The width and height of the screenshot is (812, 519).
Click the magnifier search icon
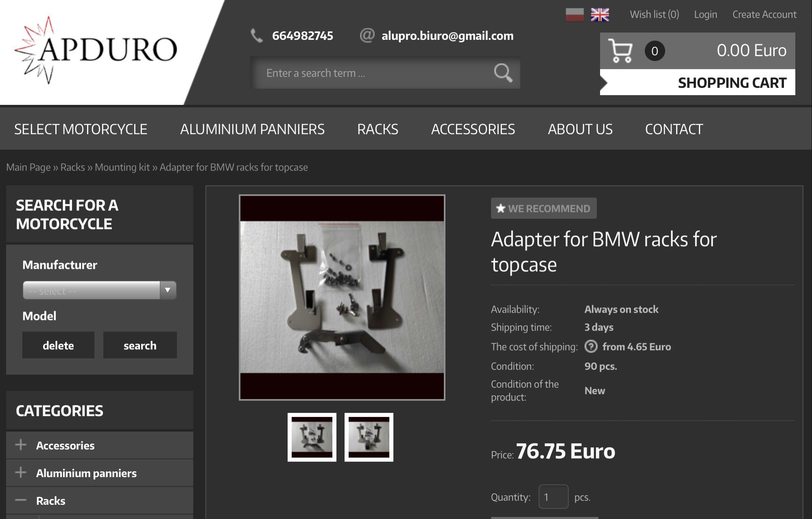[x=503, y=73]
